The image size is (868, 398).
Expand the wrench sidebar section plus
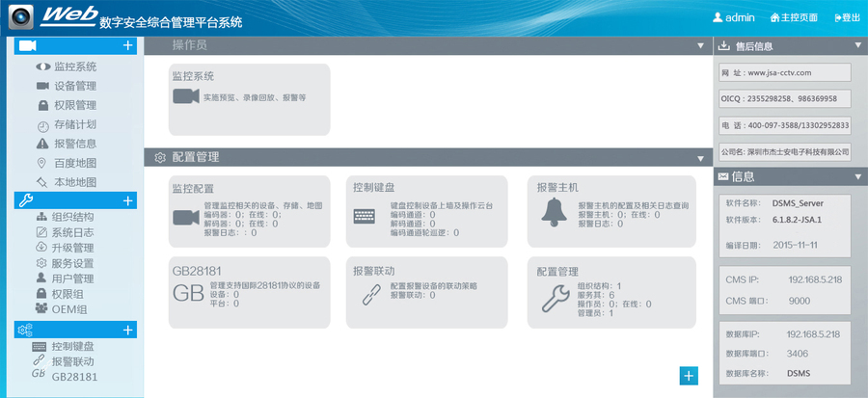128,200
